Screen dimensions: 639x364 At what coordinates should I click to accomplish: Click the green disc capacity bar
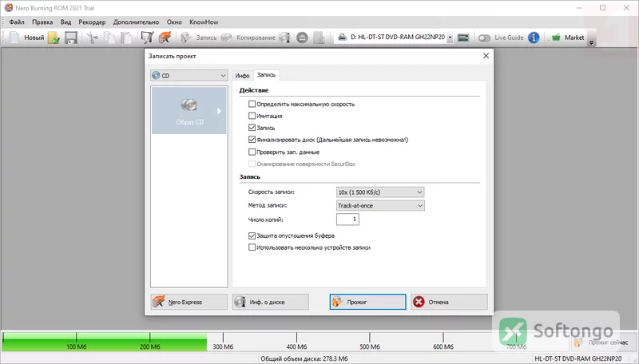point(105,342)
